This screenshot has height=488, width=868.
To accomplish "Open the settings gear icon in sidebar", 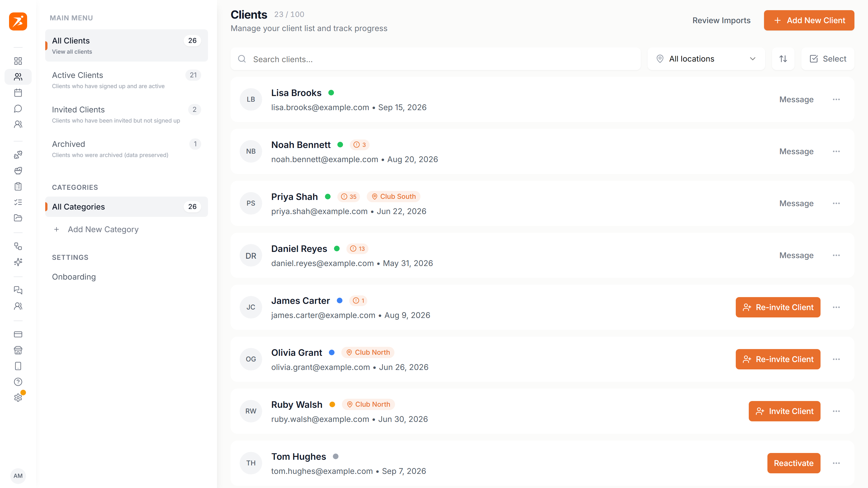I will coord(18,398).
